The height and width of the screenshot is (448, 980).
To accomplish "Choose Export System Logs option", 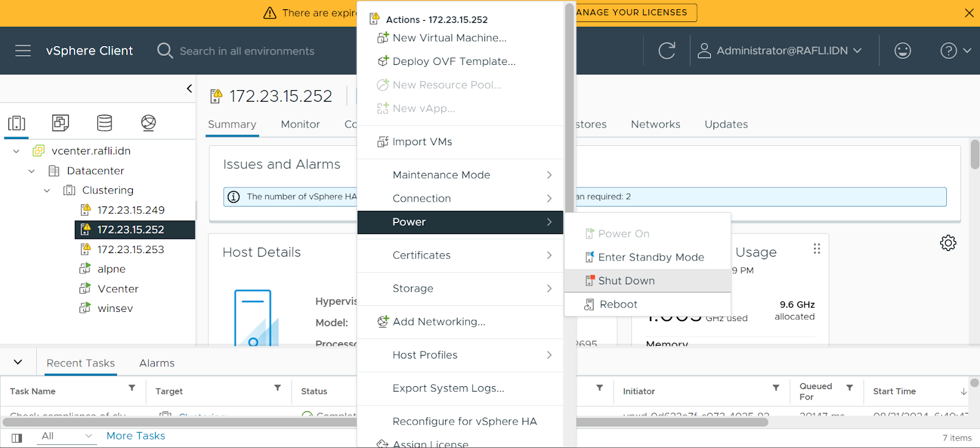I will tap(460, 388).
